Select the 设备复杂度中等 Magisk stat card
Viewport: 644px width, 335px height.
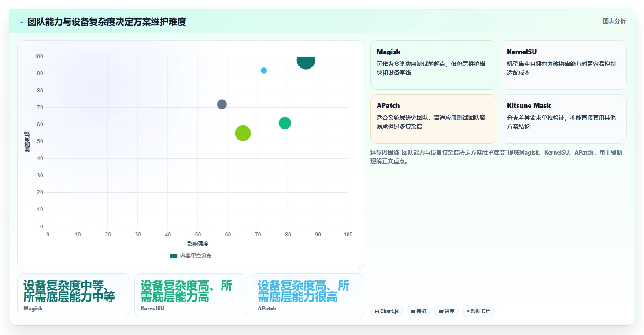pos(74,295)
